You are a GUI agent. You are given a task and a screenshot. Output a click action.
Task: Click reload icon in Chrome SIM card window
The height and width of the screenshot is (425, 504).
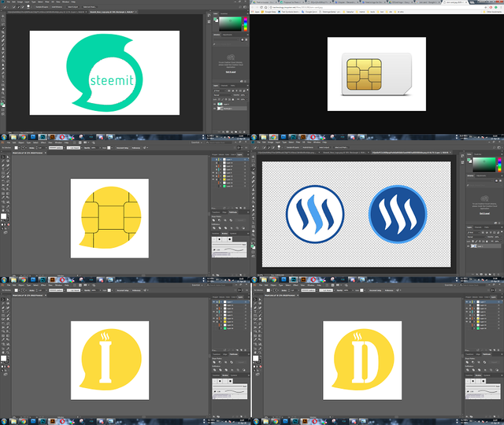click(261, 7)
